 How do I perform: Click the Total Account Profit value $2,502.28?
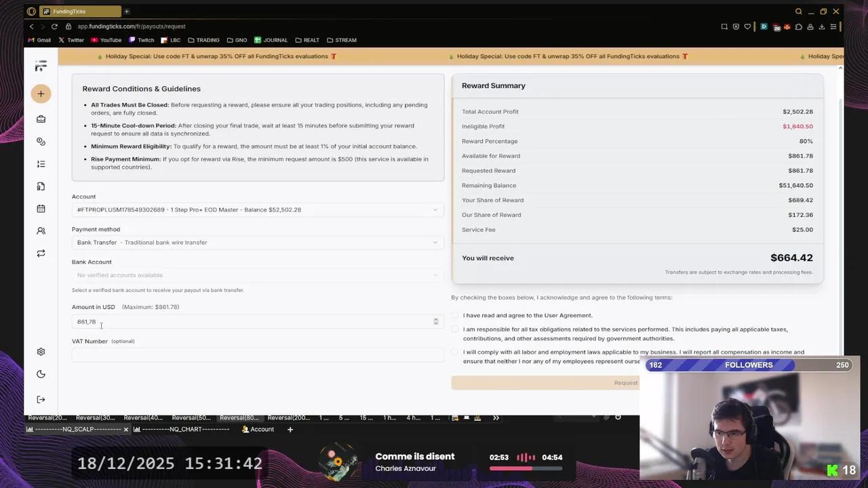click(797, 111)
